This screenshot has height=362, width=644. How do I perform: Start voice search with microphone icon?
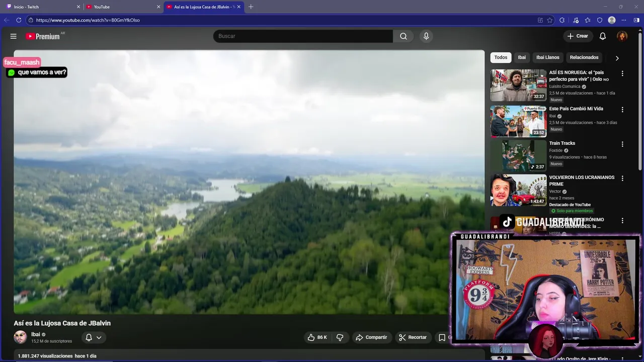pos(426,36)
